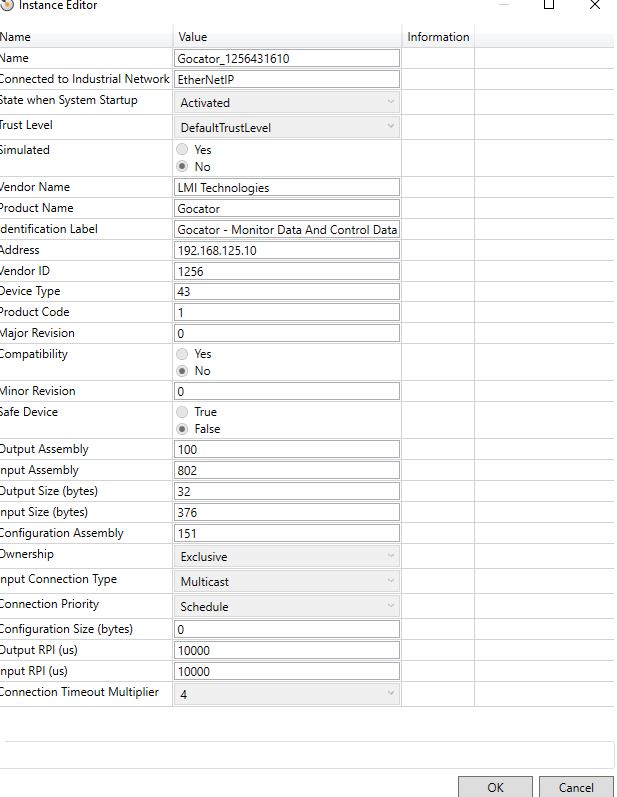The image size is (617, 797).
Task: Edit Product Name field Gocator
Action: point(287,208)
